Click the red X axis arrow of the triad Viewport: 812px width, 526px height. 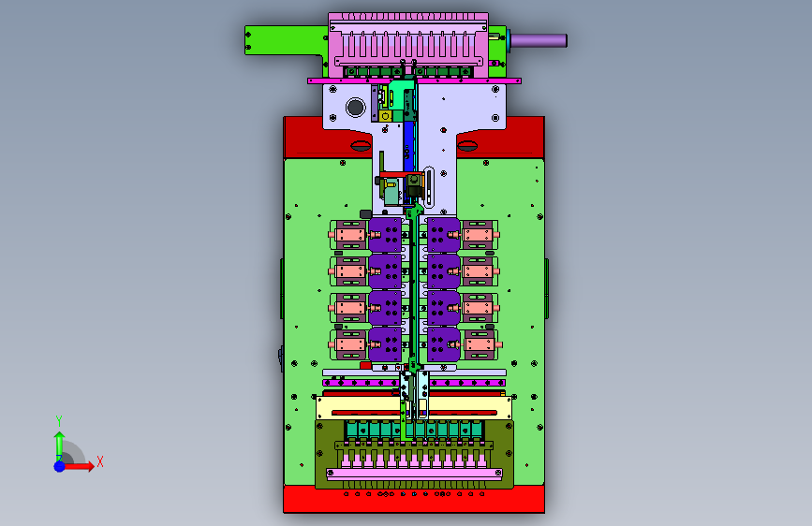tap(80, 466)
